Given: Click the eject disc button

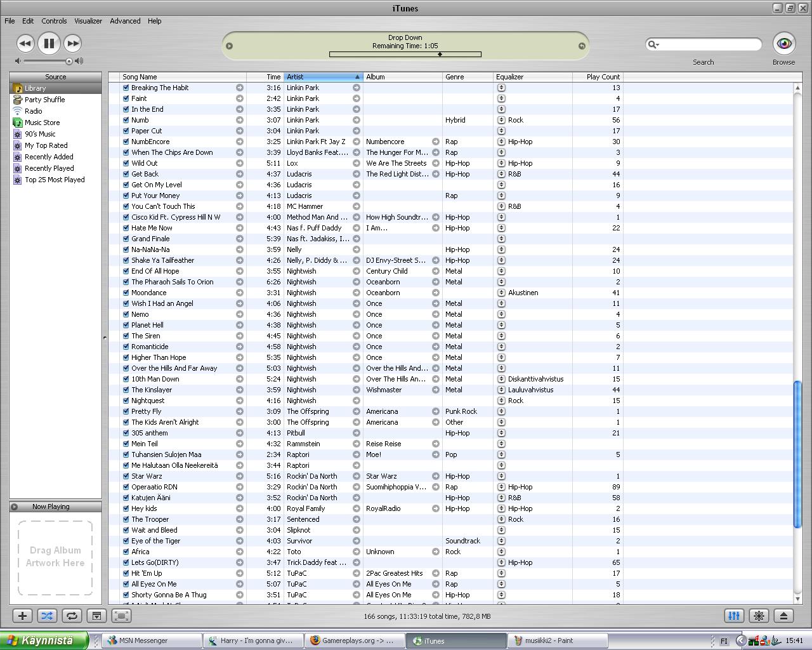Looking at the screenshot, I should [783, 616].
